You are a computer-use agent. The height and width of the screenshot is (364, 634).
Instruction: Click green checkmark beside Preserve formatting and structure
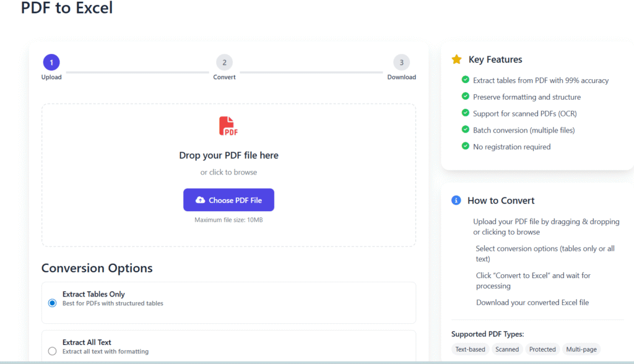pyautogui.click(x=466, y=97)
